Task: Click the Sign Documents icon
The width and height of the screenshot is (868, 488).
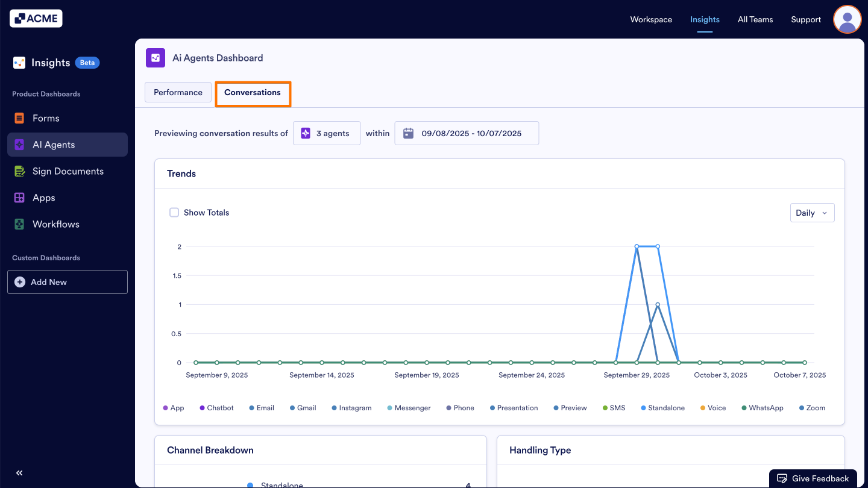Action: 20,171
